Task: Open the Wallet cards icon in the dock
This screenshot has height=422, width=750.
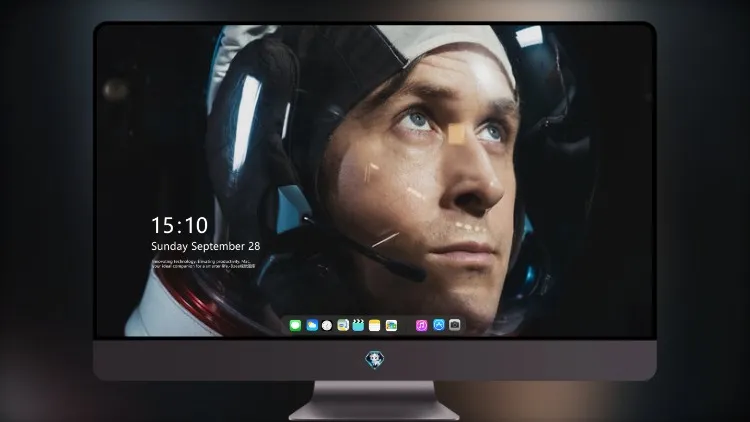Action: [x=391, y=325]
